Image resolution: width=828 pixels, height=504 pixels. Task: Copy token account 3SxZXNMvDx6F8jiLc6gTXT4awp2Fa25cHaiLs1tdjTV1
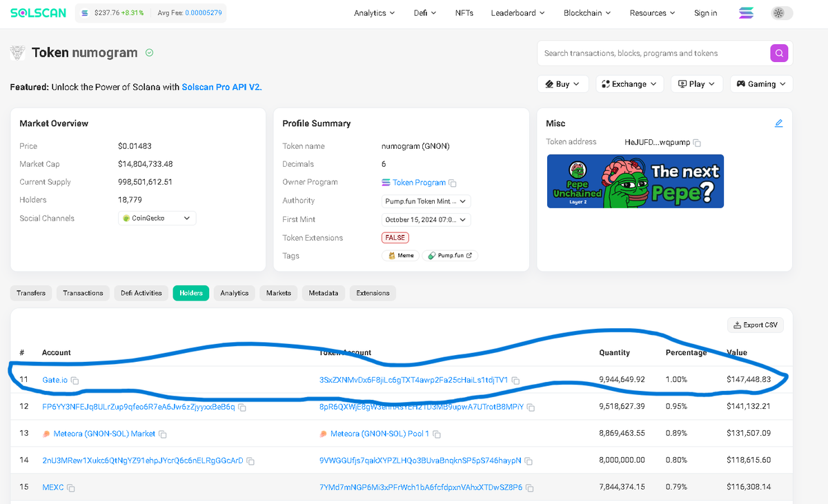(x=515, y=381)
